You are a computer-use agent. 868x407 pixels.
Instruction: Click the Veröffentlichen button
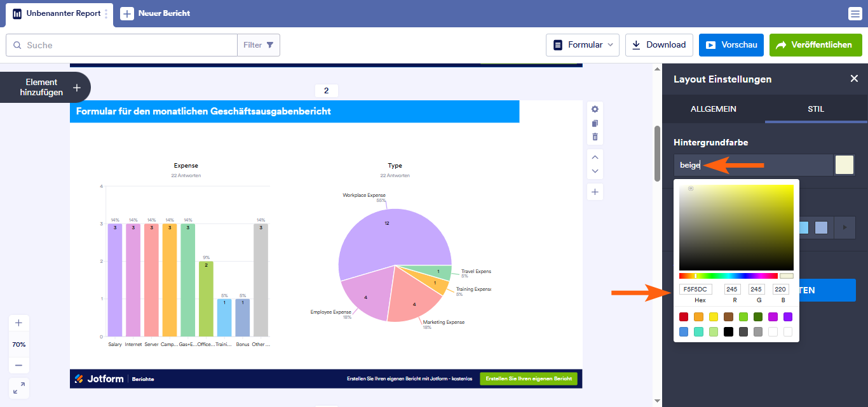pyautogui.click(x=815, y=45)
